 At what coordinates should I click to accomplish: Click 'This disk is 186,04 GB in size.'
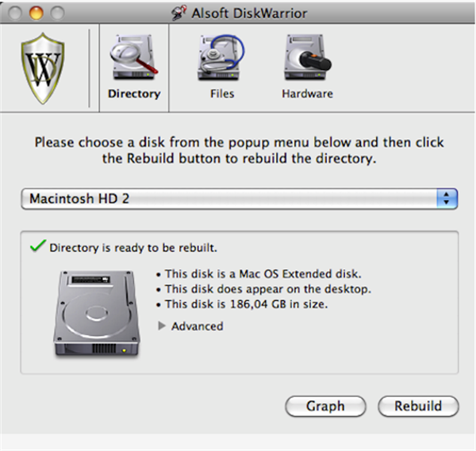click(x=247, y=304)
